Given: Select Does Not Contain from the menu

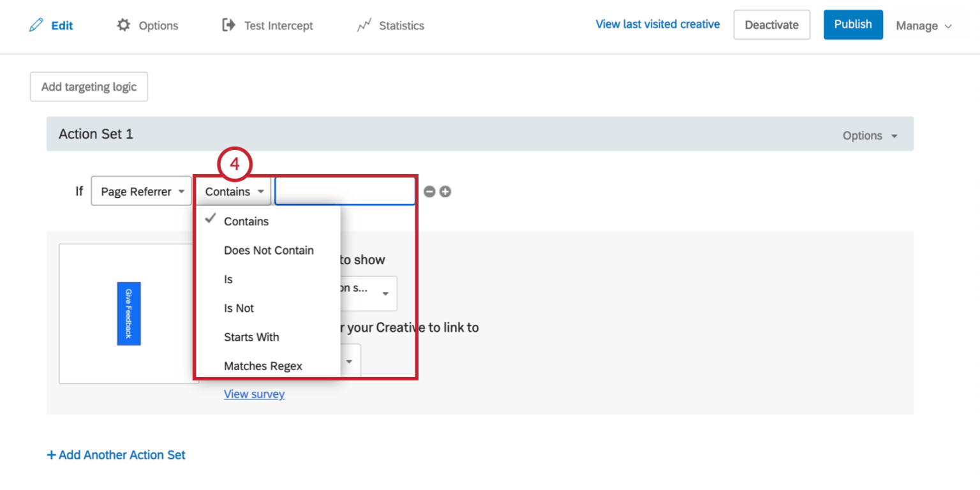Looking at the screenshot, I should tap(269, 250).
